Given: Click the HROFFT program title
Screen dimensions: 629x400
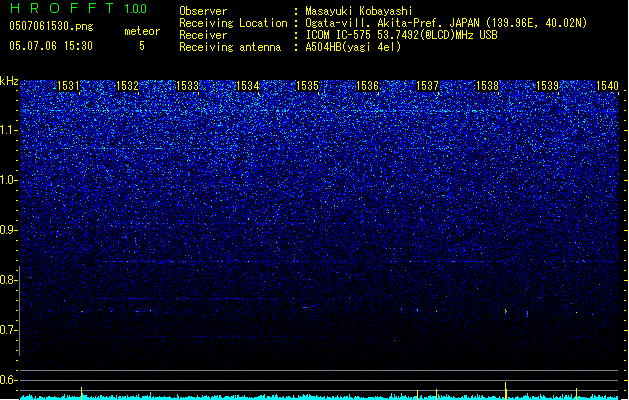Looking at the screenshot, I should pyautogui.click(x=62, y=8).
